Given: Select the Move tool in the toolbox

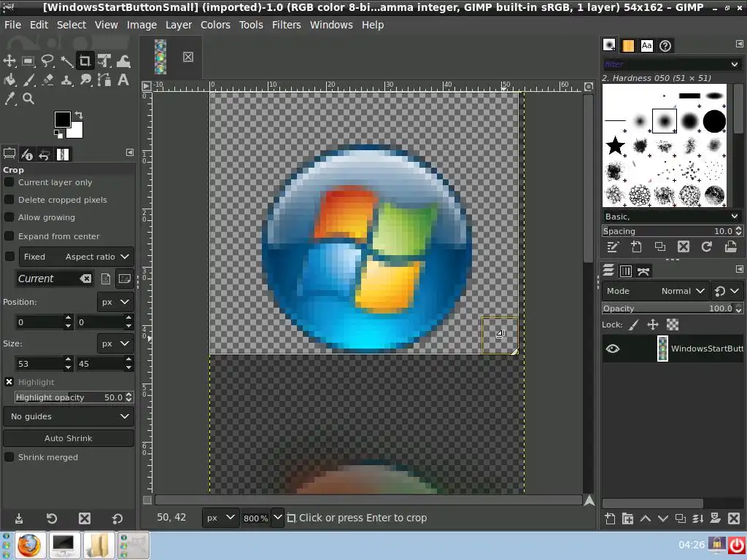Looking at the screenshot, I should click(x=9, y=61).
